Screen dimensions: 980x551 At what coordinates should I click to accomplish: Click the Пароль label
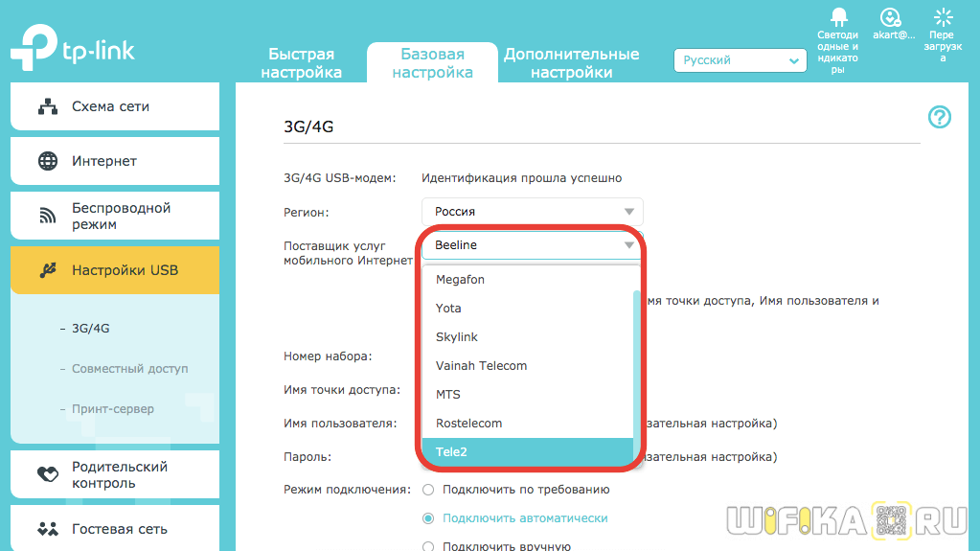[308, 457]
